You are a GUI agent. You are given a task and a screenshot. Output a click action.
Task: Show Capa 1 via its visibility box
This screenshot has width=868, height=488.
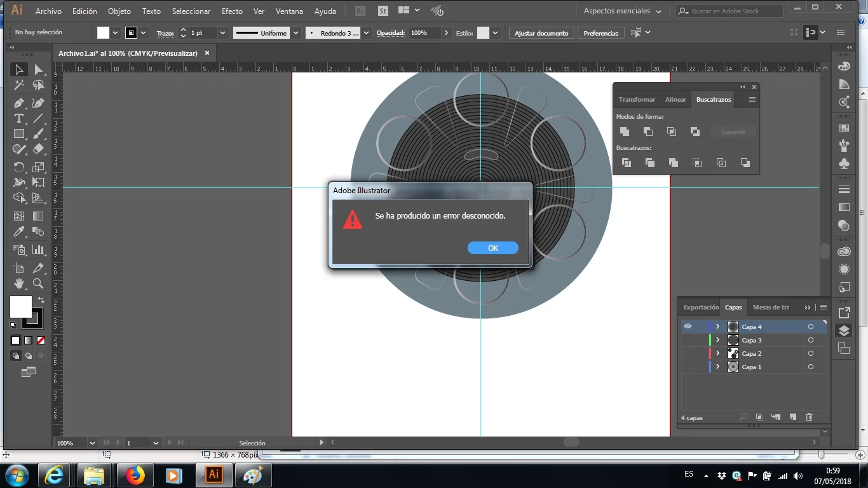click(x=688, y=367)
